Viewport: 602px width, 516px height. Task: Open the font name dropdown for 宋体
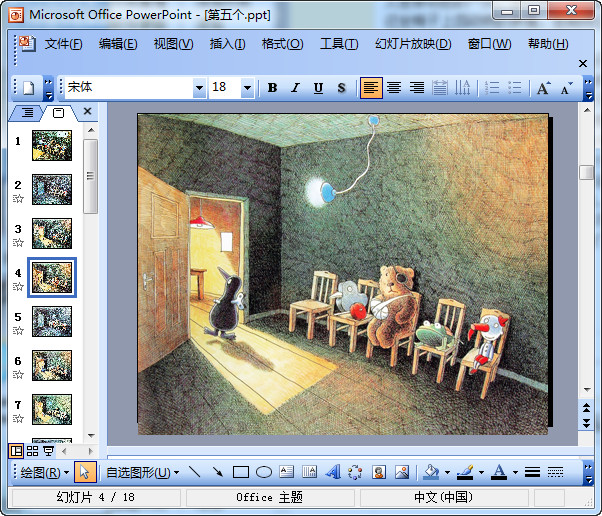tap(199, 88)
